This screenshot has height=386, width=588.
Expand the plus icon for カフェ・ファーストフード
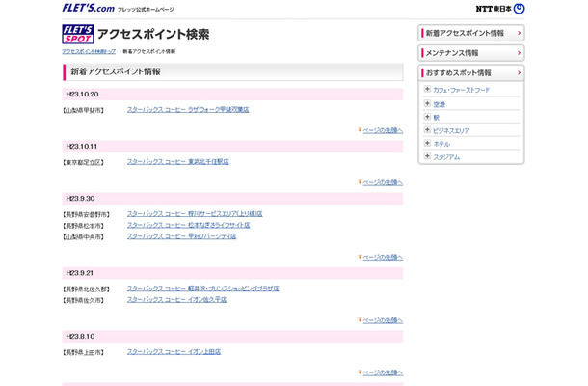pyautogui.click(x=427, y=89)
